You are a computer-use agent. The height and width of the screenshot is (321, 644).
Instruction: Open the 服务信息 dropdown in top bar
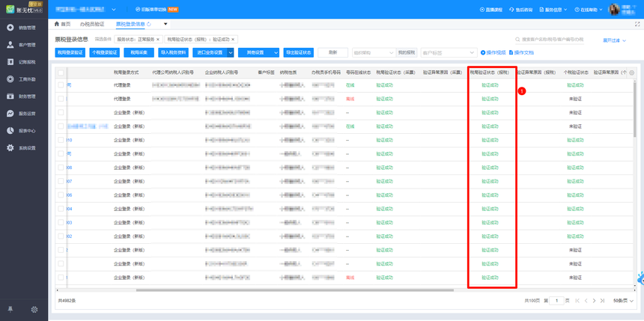(553, 10)
